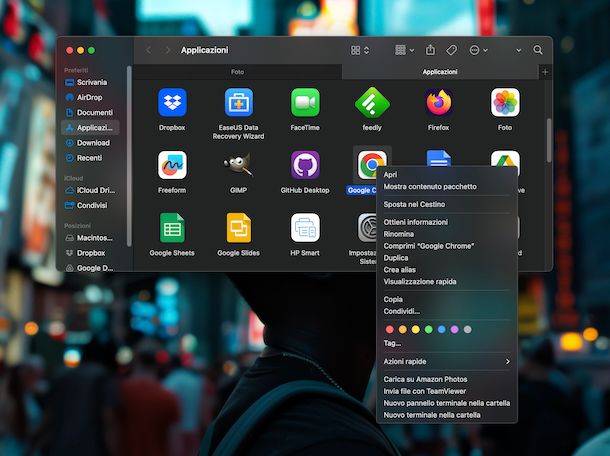Screen dimensions: 610x456
Task: Choose Ottieni informazioni
Action: [447, 222]
